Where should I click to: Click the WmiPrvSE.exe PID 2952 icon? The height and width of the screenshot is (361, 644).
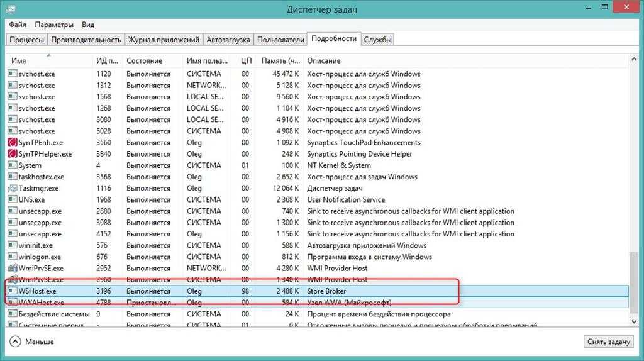coord(13,268)
